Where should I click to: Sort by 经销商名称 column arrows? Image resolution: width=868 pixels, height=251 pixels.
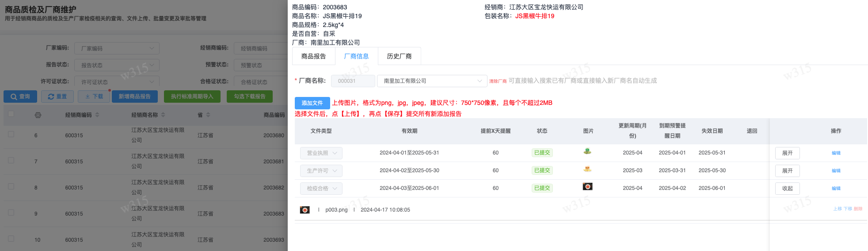(x=163, y=115)
